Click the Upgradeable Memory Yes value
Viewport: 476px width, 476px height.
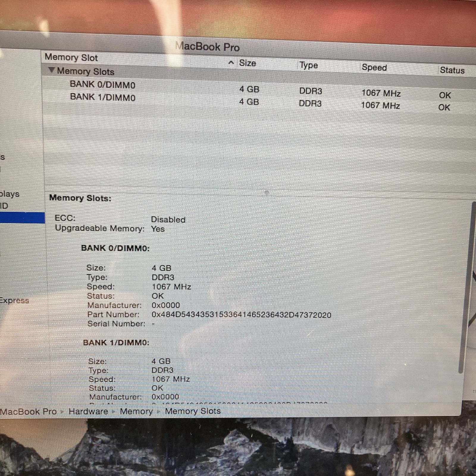coord(158,229)
